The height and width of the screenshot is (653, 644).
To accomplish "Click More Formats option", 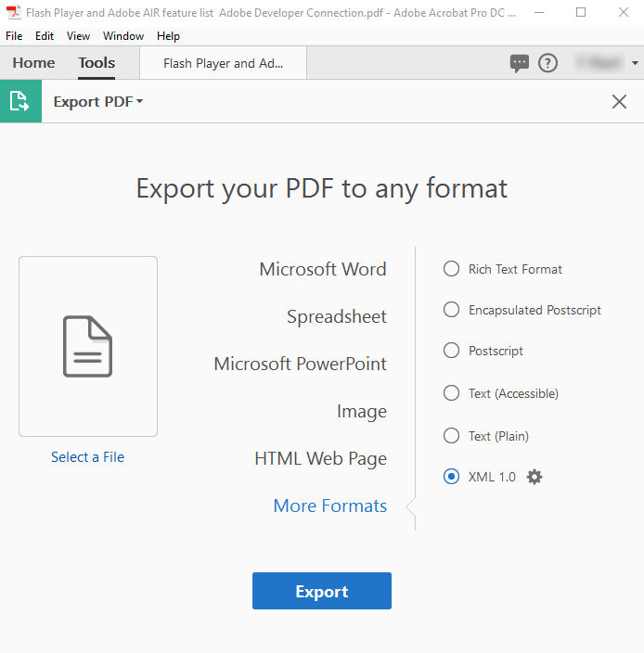I will 330,506.
